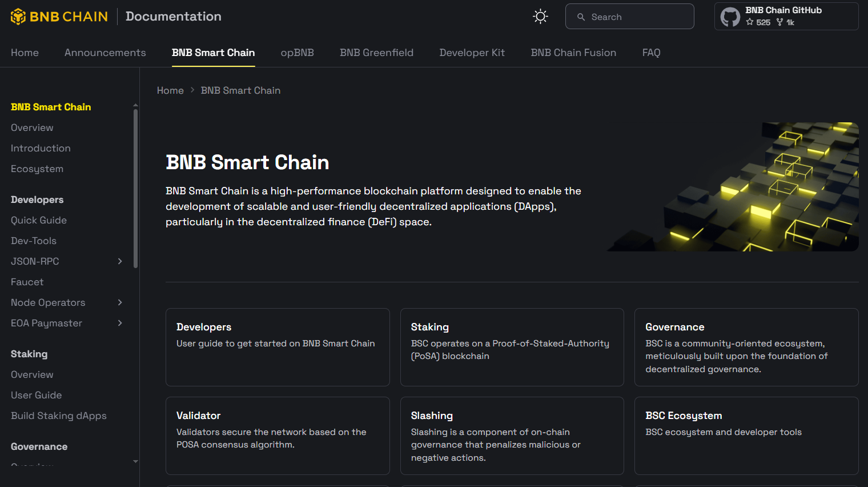Click the BNB Smart Chain page heading

[247, 162]
